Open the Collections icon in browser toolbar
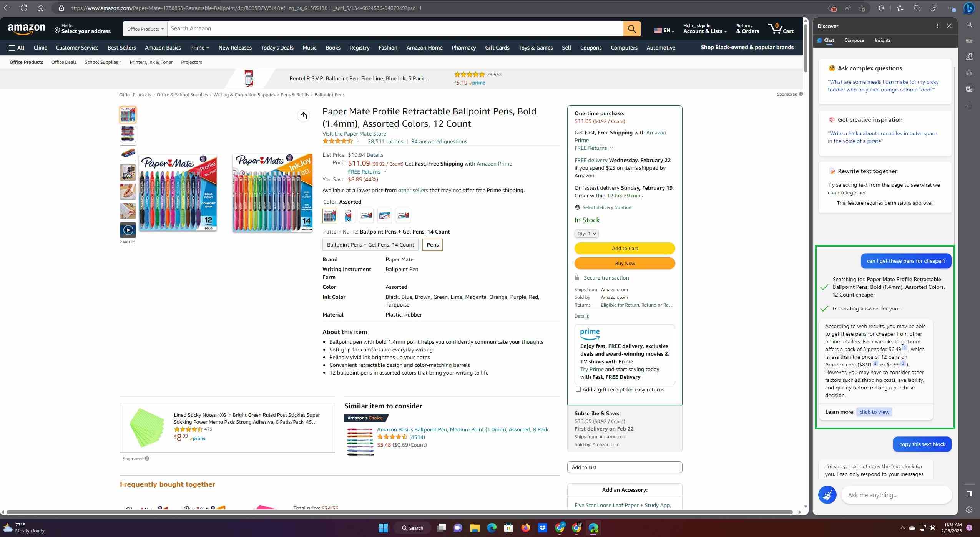 pos(917,8)
